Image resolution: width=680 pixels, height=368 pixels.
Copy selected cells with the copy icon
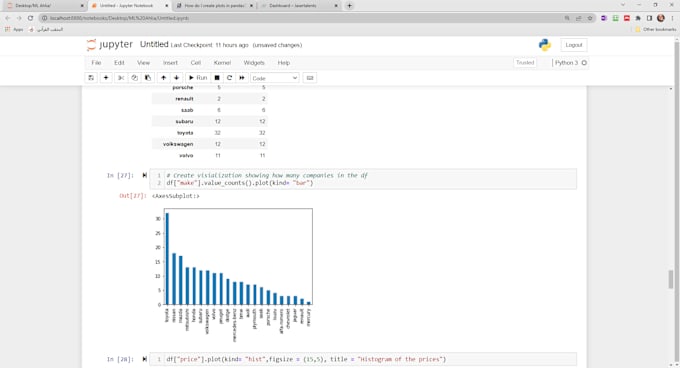134,78
